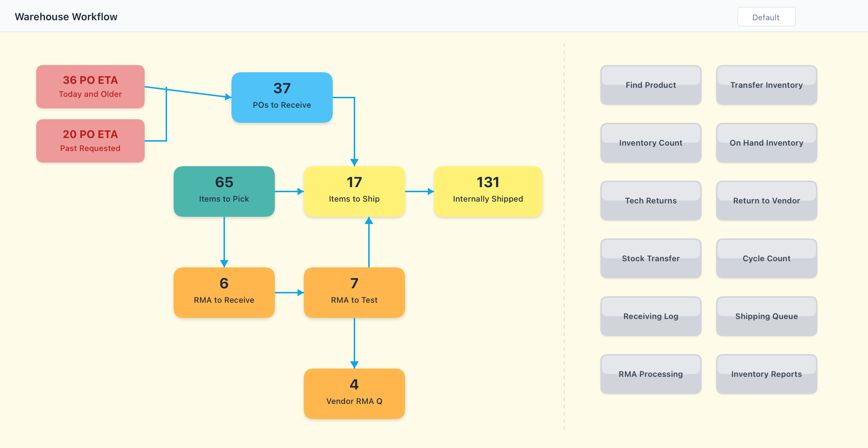The image size is (868, 448).
Task: Select the 6 RMA to Receive node
Action: click(x=224, y=293)
